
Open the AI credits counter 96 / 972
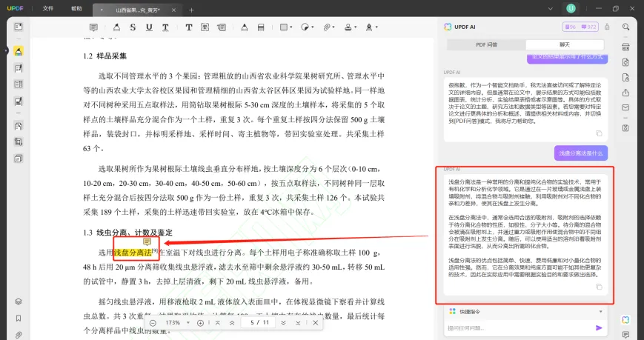[580, 27]
